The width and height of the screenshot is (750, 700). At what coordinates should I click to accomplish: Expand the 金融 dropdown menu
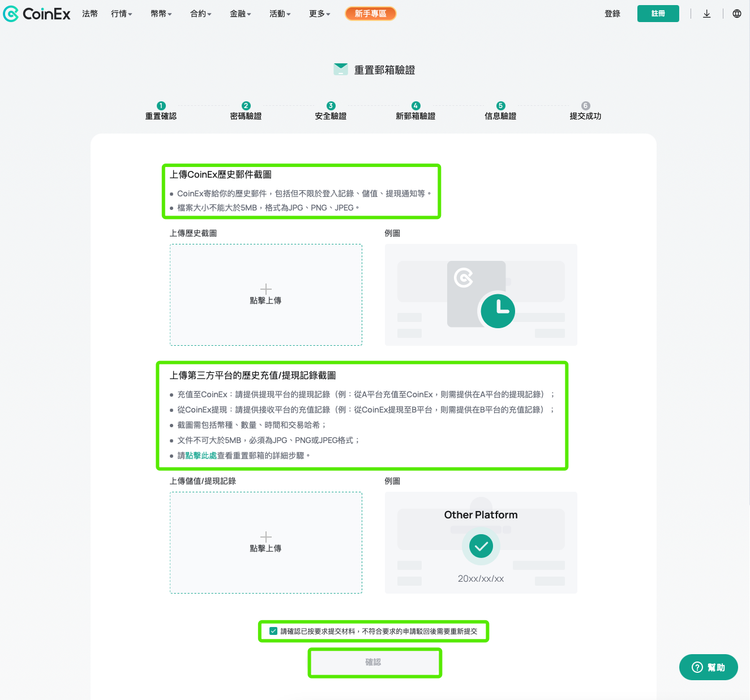(x=241, y=14)
